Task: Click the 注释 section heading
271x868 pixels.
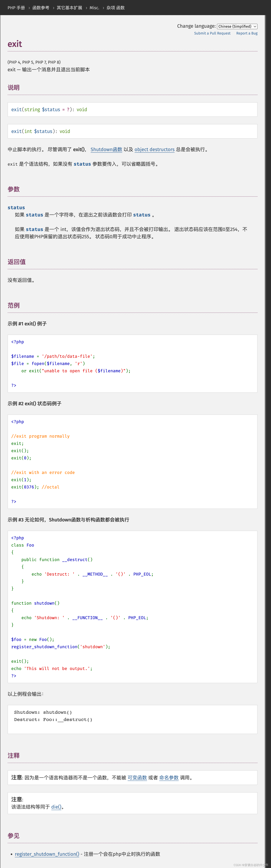Action: pyautogui.click(x=13, y=756)
